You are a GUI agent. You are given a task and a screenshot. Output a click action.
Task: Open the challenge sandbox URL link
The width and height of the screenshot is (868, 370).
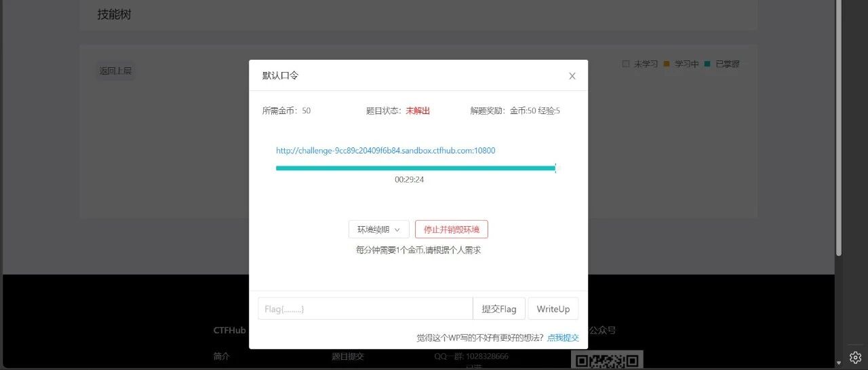(385, 151)
